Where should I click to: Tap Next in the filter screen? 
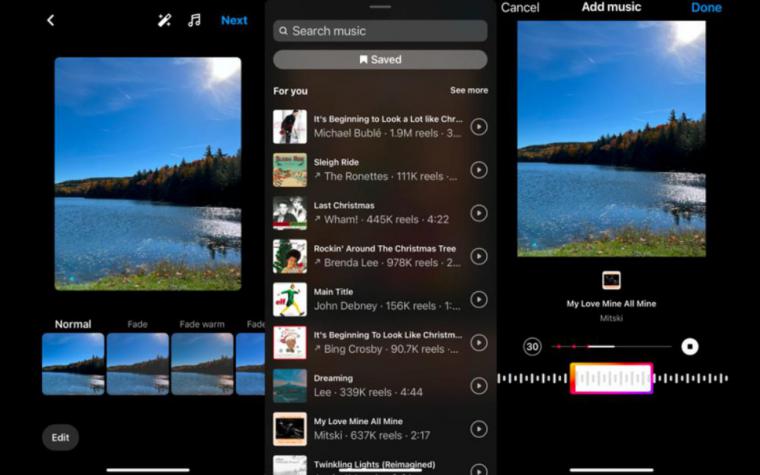(x=234, y=20)
